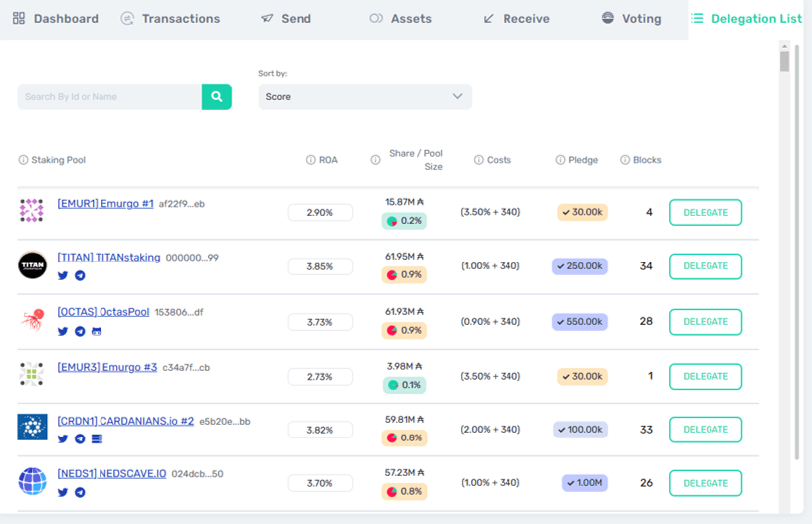Click info icon beside Staking Pool header
This screenshot has width=812, height=524.
click(23, 160)
